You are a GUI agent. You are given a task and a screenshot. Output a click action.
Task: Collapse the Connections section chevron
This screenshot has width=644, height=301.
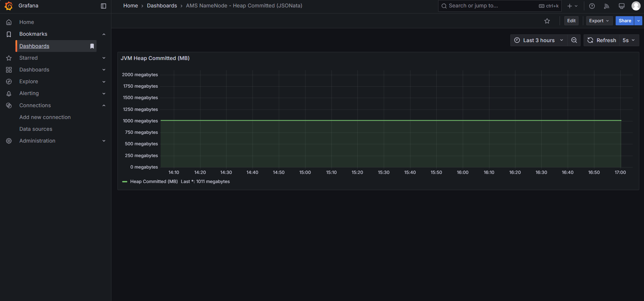[x=104, y=106]
